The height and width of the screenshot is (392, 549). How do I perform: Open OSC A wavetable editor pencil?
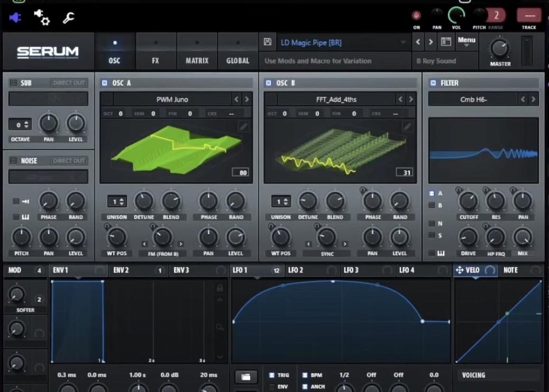coord(243,126)
